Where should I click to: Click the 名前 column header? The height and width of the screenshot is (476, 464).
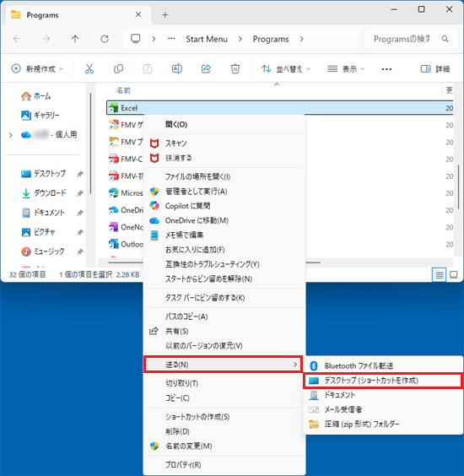tap(123, 90)
